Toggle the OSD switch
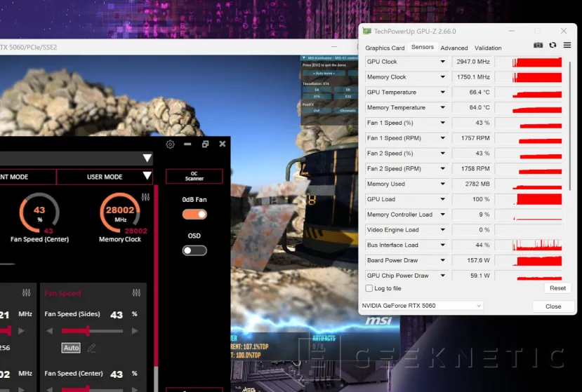This screenshot has width=582, height=392. 194,251
